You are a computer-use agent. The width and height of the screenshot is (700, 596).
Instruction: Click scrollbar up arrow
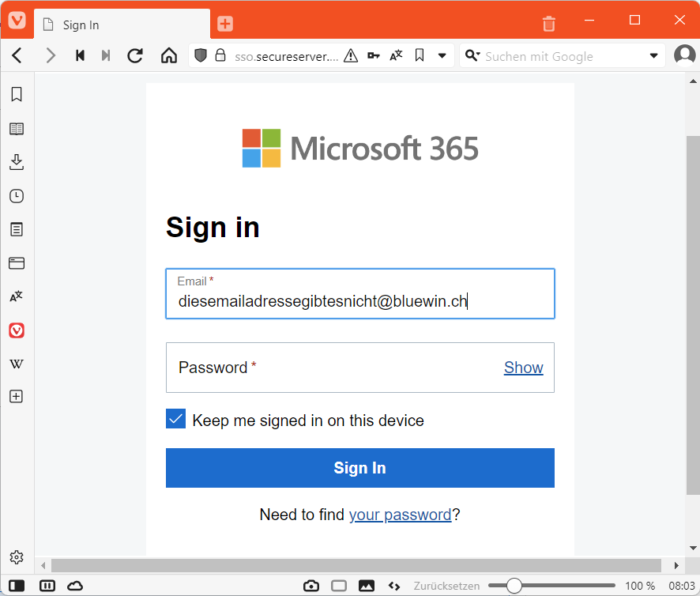693,81
